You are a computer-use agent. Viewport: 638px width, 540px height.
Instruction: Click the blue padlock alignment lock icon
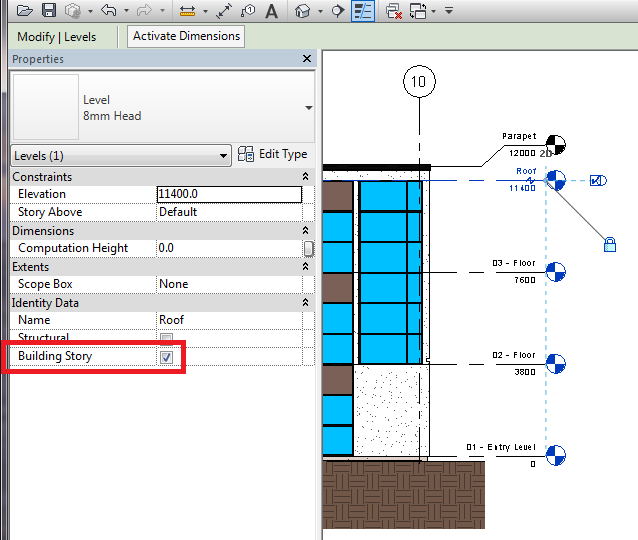click(x=610, y=245)
